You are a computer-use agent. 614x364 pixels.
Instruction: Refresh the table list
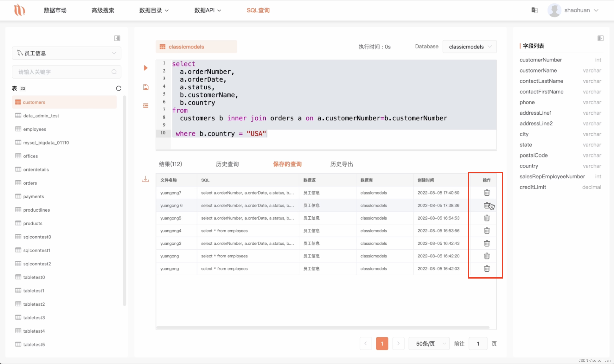119,88
